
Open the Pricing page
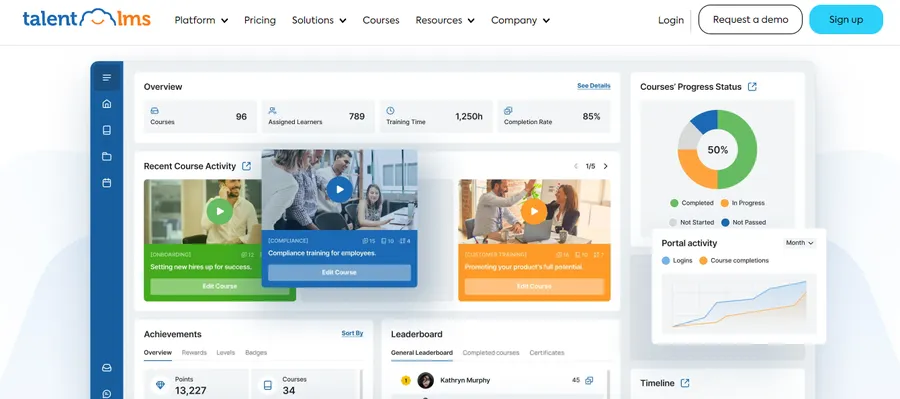(260, 20)
